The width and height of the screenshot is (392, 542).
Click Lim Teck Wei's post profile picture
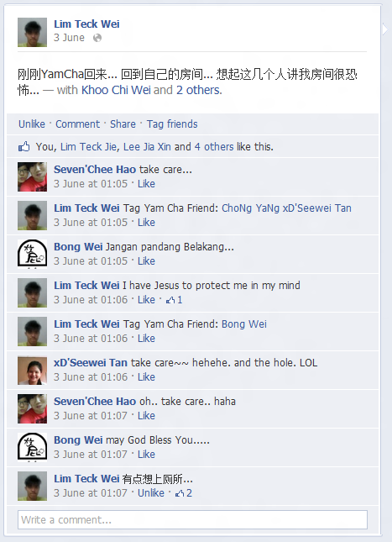click(33, 32)
